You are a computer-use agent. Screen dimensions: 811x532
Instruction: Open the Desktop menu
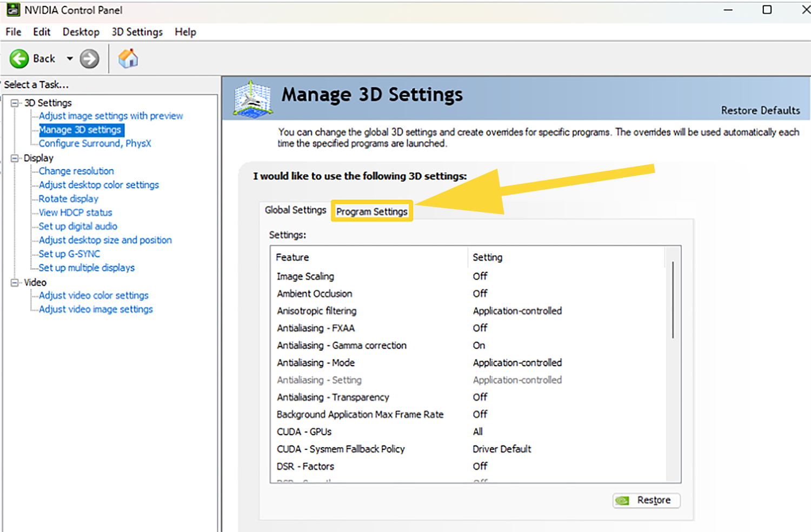point(81,32)
